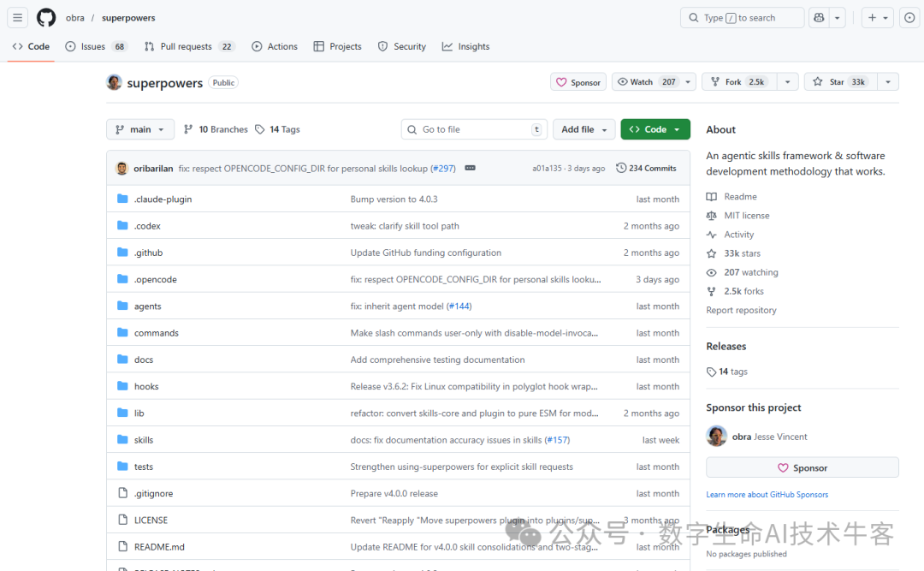924x571 pixels.
Task: Click the .opencode folder icon
Action: click(122, 279)
